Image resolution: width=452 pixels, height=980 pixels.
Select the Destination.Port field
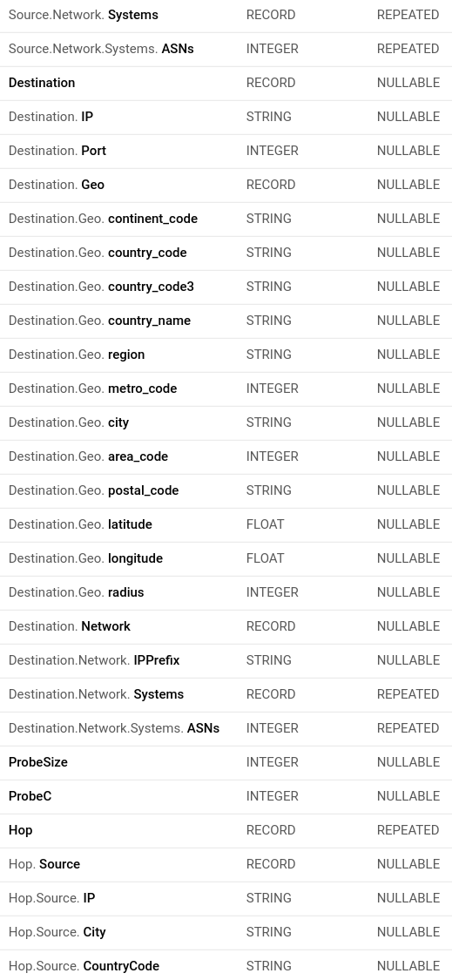coord(226,151)
